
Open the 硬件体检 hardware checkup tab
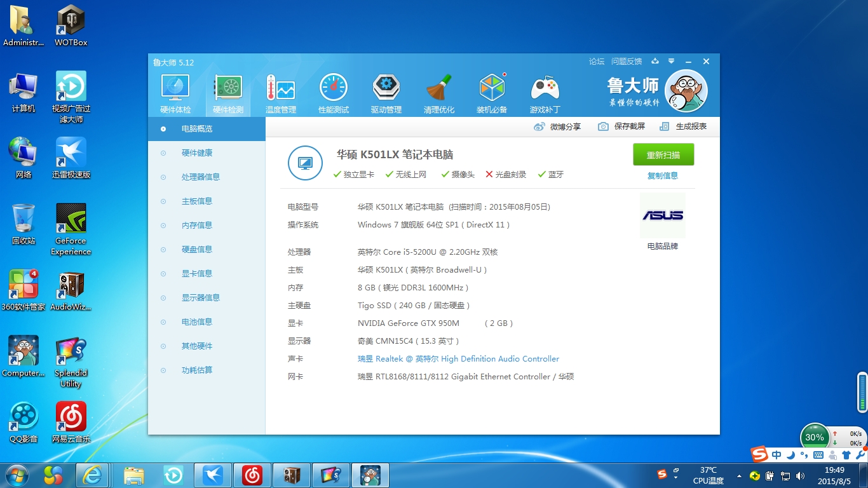pos(175,94)
